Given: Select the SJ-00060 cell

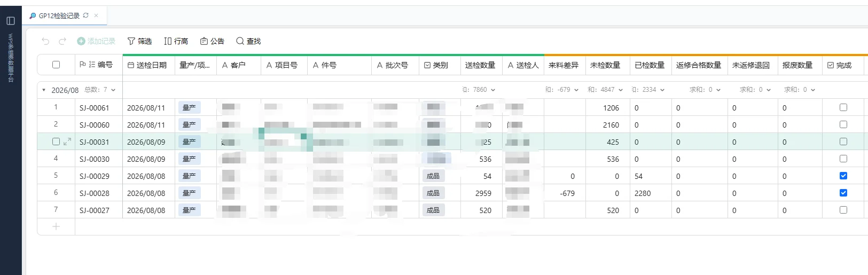Looking at the screenshot, I should pos(99,124).
